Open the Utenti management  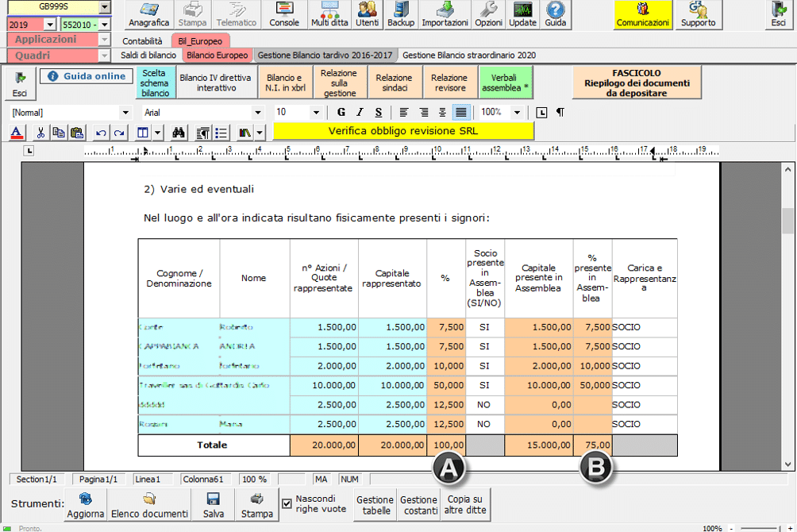tap(367, 15)
